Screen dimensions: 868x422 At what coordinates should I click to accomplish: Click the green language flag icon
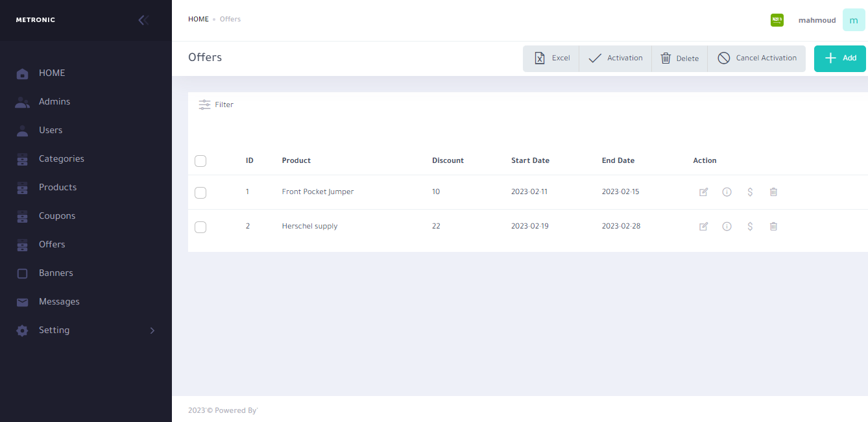click(777, 20)
